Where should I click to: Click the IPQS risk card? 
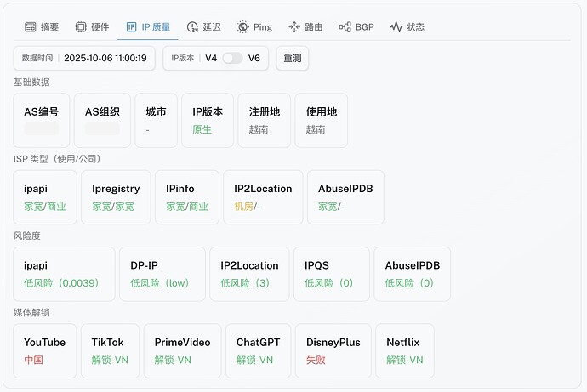coord(332,274)
